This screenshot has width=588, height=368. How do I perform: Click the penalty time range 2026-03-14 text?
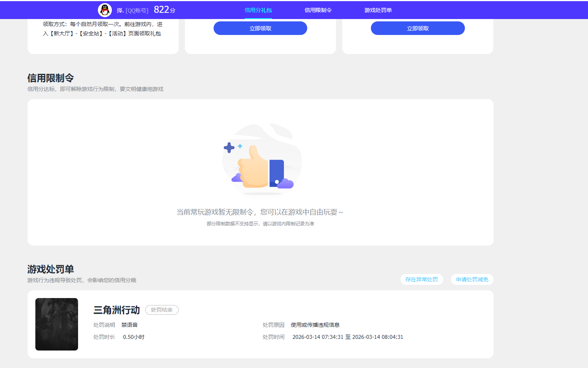coord(348,337)
